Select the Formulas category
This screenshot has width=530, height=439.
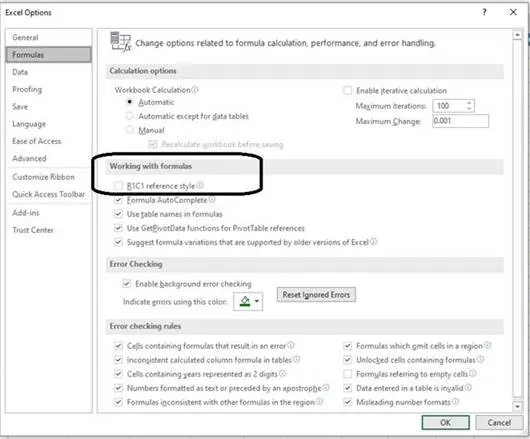point(48,55)
